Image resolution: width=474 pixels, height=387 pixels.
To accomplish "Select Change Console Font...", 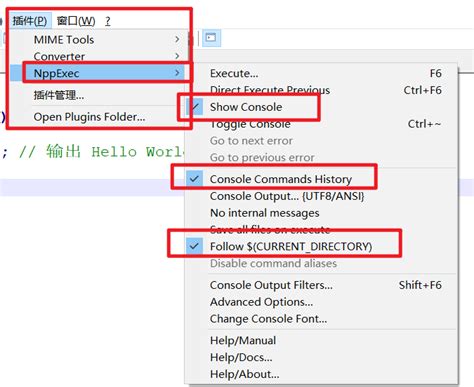I will pyautogui.click(x=322, y=319).
